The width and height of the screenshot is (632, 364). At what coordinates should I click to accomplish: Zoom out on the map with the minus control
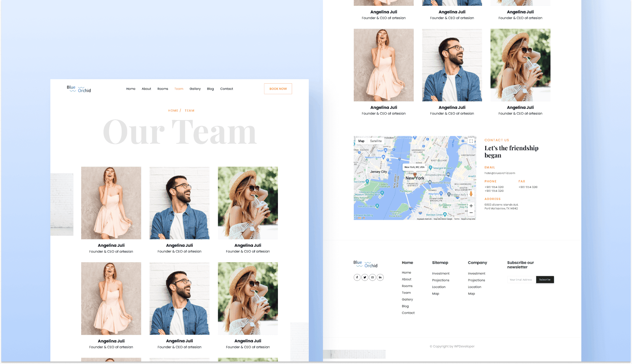click(471, 213)
